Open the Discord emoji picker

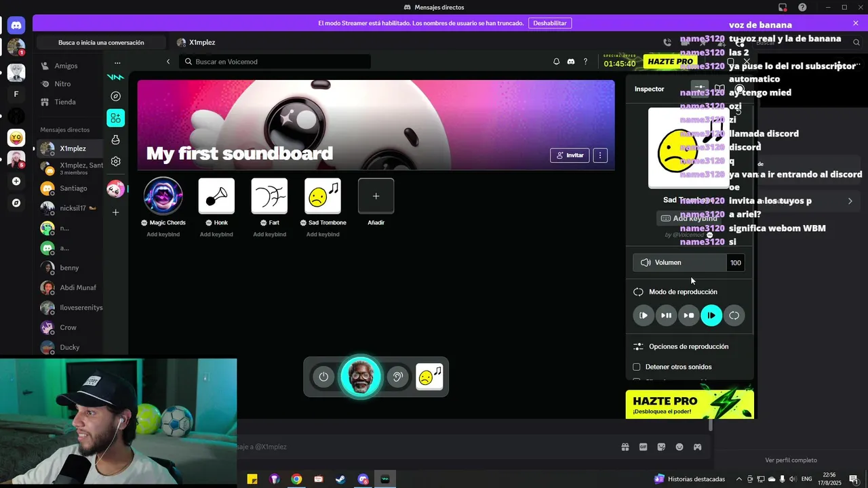(x=679, y=447)
